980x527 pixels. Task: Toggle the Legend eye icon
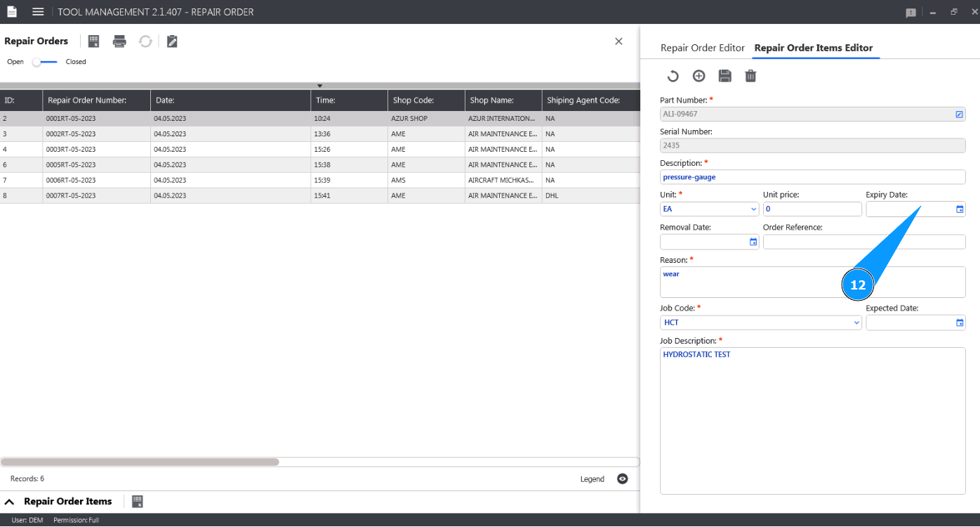pos(622,479)
